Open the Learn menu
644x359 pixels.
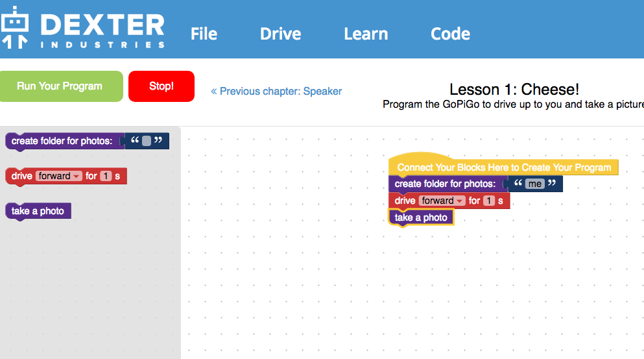pyautogui.click(x=366, y=34)
